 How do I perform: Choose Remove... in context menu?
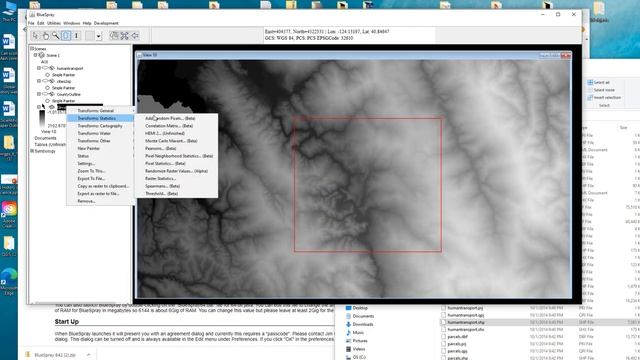100,201
